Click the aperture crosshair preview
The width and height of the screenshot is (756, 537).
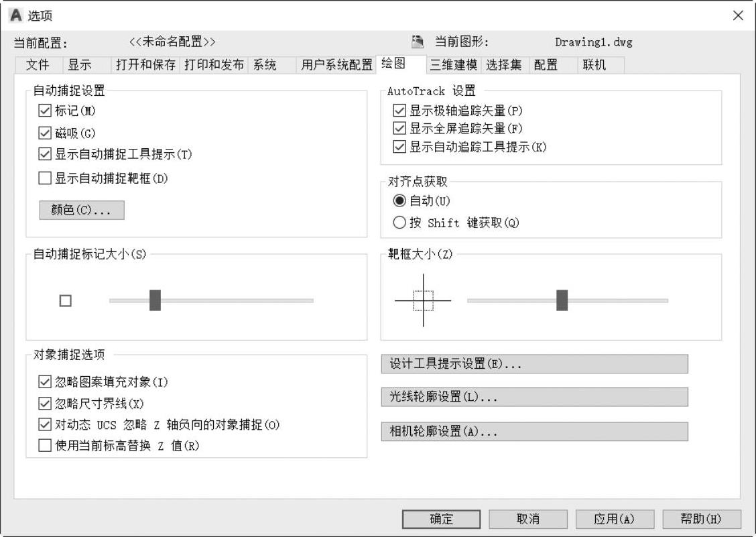pos(424,300)
